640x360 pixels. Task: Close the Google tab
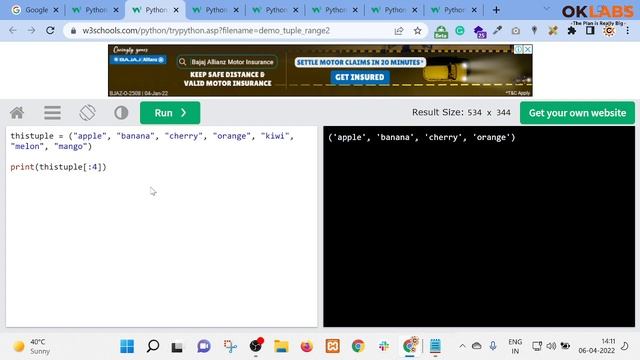coord(56,10)
